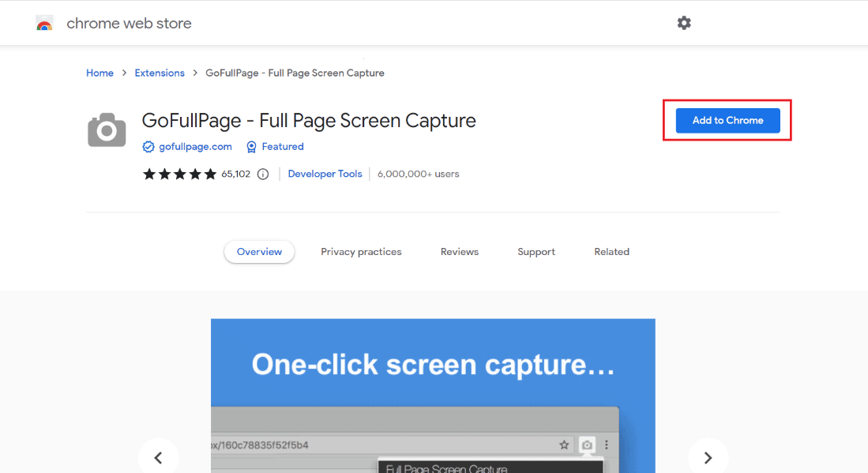Viewport: 868px width, 473px height.
Task: Go to the Support tab
Action: [535, 252]
